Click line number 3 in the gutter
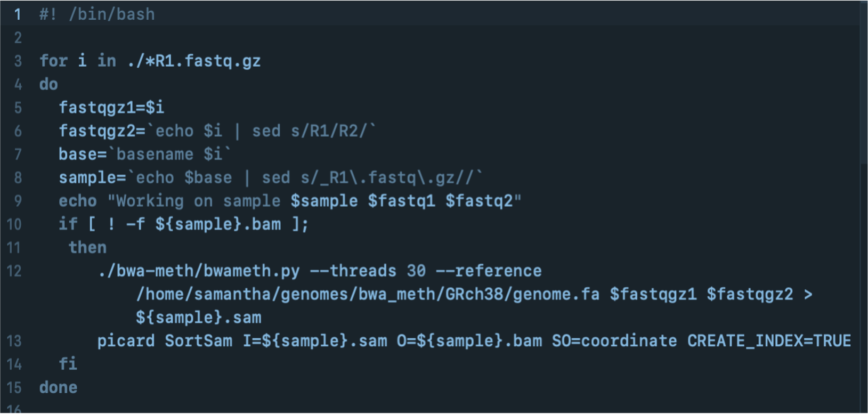868x414 pixels. tap(18, 61)
